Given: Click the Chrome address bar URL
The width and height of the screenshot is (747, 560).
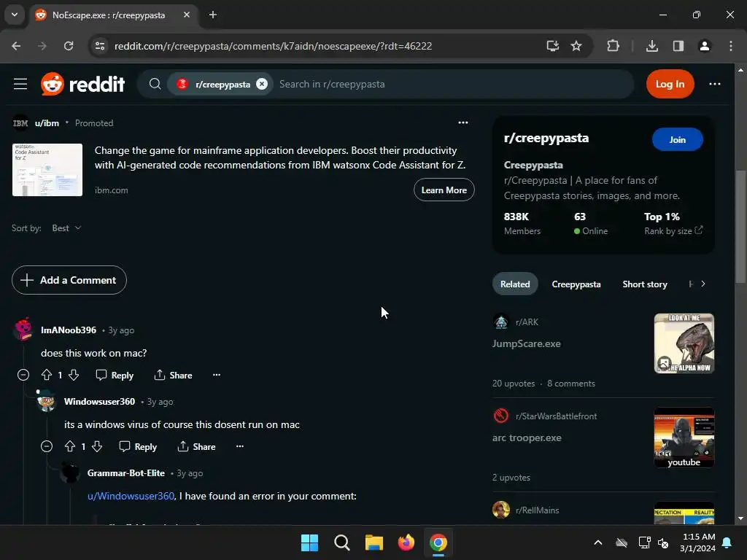Looking at the screenshot, I should pyautogui.click(x=273, y=46).
